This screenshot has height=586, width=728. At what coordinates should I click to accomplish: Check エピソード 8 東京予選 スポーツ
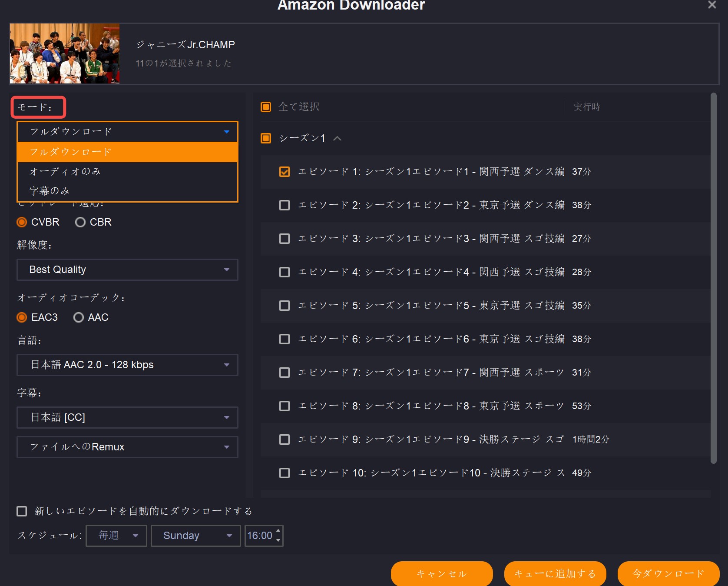(285, 406)
